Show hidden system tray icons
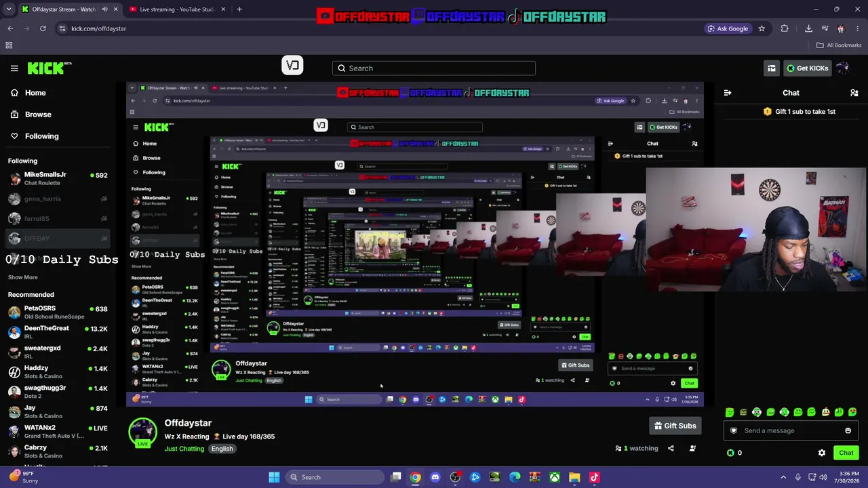This screenshot has width=868, height=488. pyautogui.click(x=783, y=477)
